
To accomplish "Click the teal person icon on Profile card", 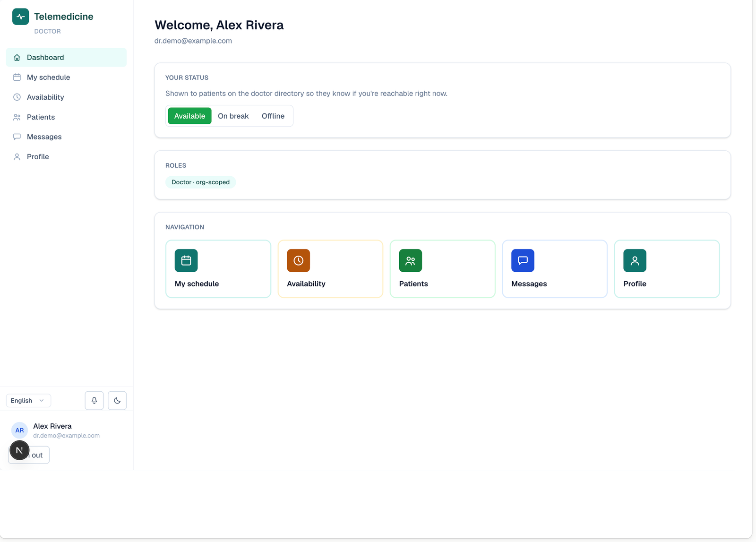I will pyautogui.click(x=635, y=260).
